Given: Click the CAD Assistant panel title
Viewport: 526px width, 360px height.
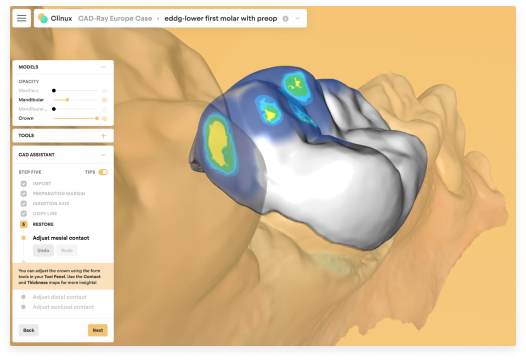Looking at the screenshot, I should coord(36,155).
